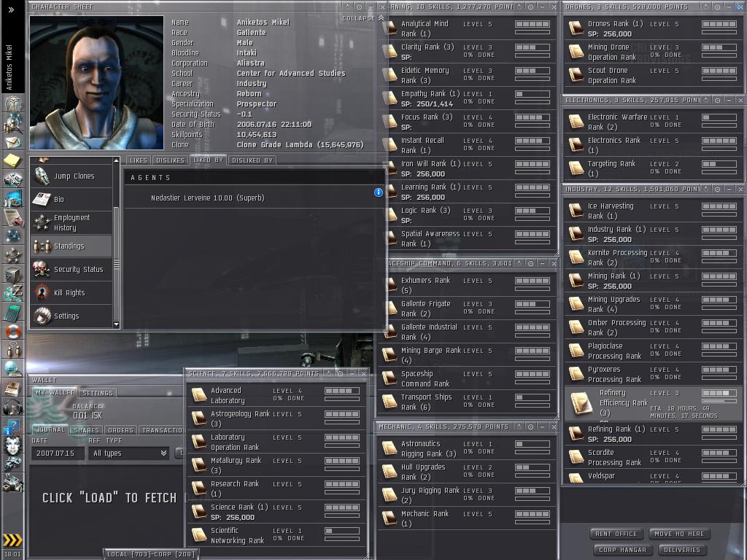Switch to the Dislikes tab
This screenshot has height=560, width=747.
170,160
